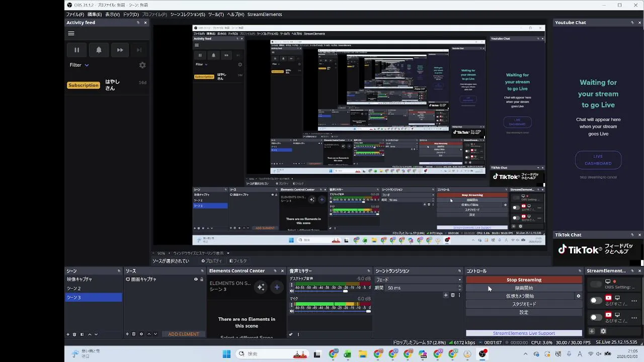Expand the Activity feed Filter dropdown
The width and height of the screenshot is (644, 362).
tap(79, 65)
